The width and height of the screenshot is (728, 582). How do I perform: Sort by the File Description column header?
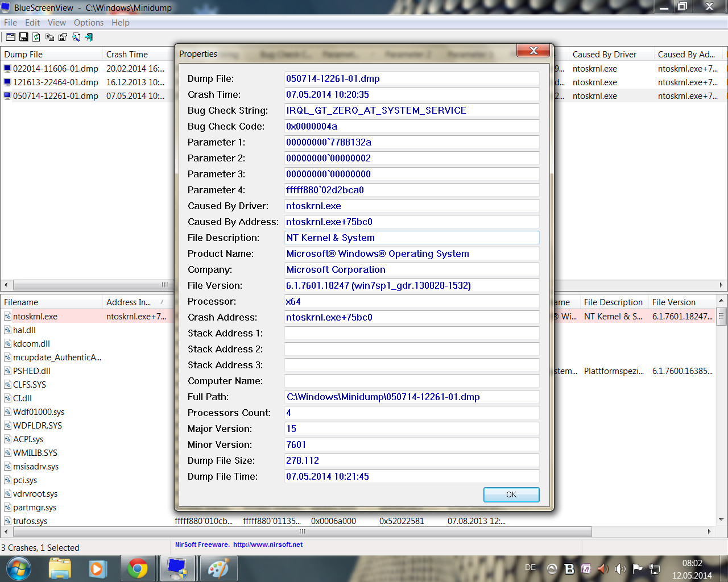click(x=614, y=302)
